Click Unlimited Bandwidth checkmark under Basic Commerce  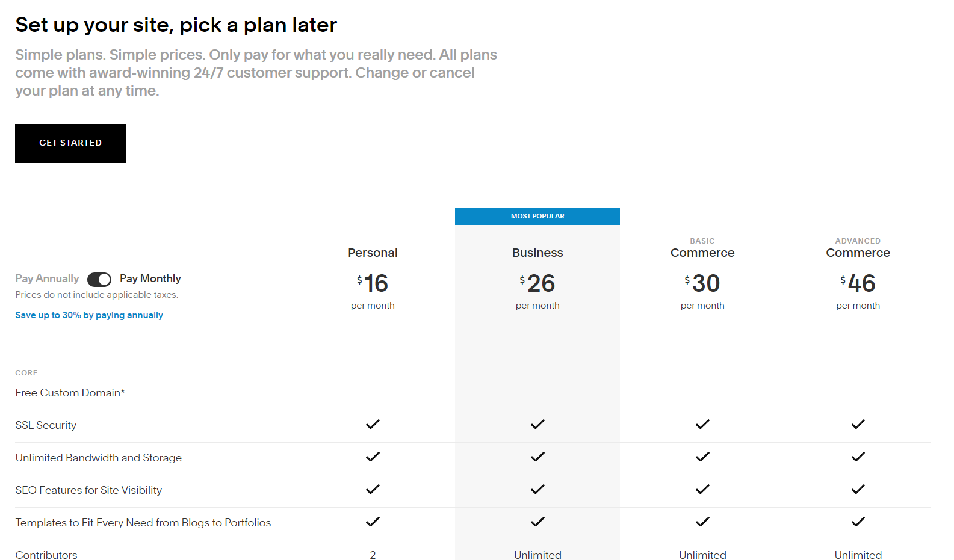pyautogui.click(x=702, y=457)
